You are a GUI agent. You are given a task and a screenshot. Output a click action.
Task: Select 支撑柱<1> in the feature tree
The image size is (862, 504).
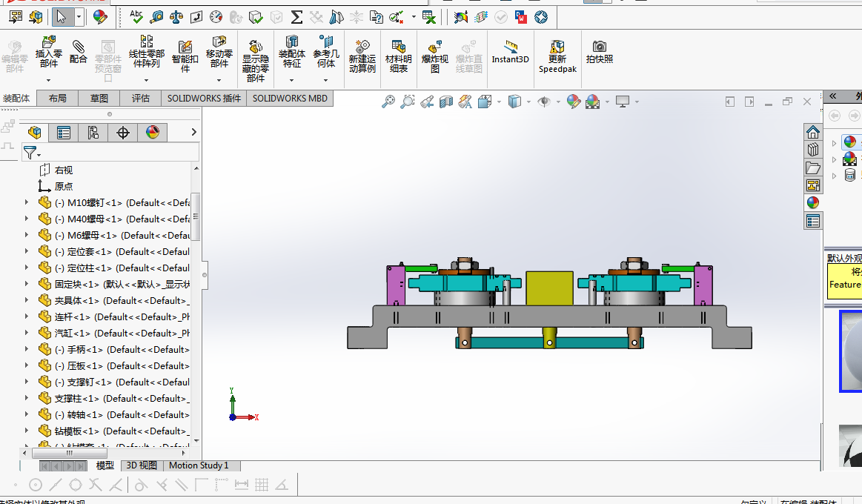[x=122, y=399]
